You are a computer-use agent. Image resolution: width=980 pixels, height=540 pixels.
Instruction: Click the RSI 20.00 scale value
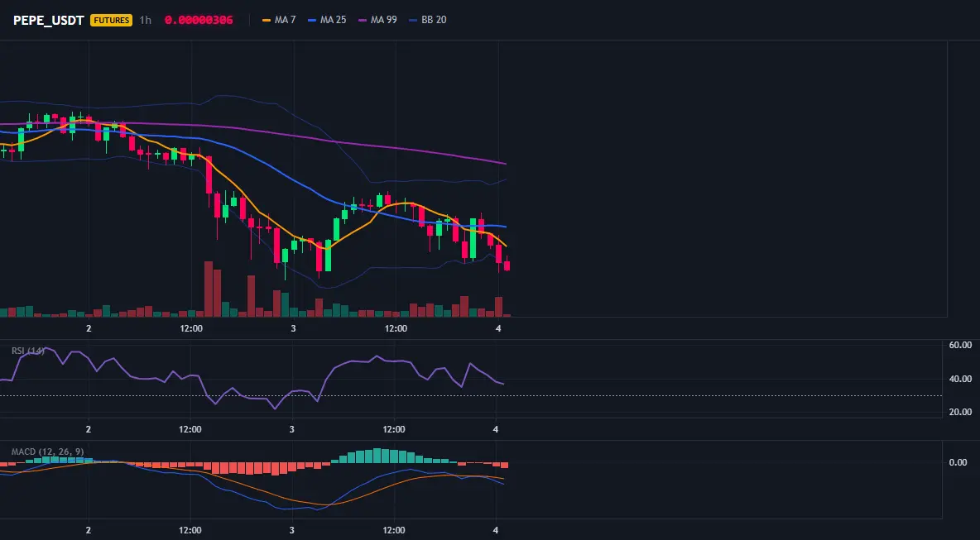click(960, 411)
